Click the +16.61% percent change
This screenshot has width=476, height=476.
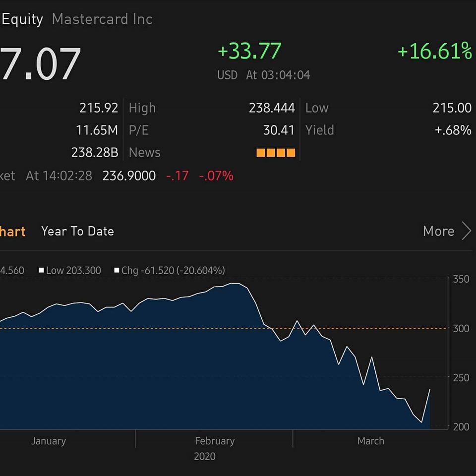pyautogui.click(x=435, y=51)
